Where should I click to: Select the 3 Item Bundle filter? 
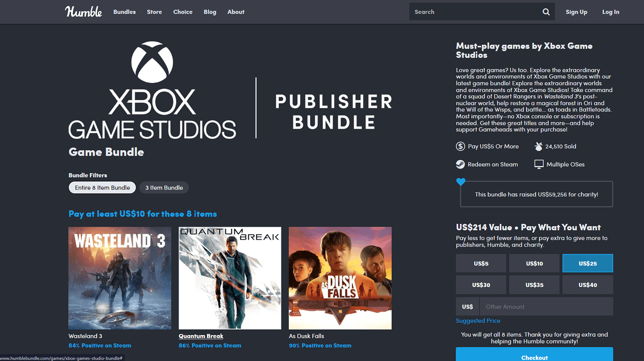pyautogui.click(x=164, y=187)
